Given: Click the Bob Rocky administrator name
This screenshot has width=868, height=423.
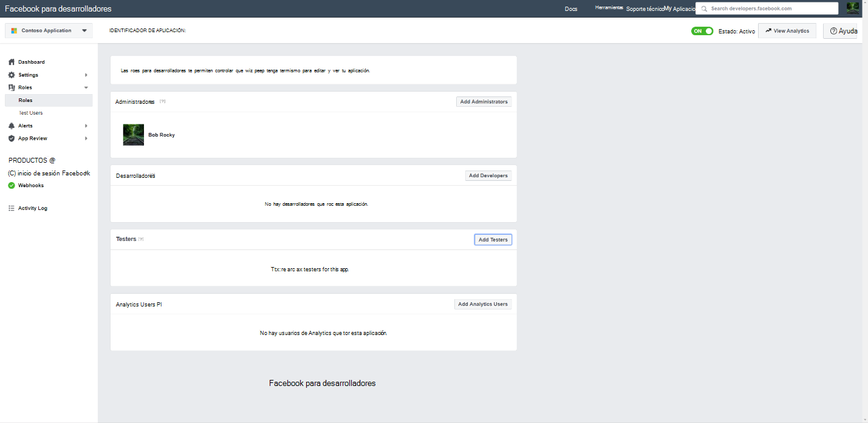Looking at the screenshot, I should (162, 135).
